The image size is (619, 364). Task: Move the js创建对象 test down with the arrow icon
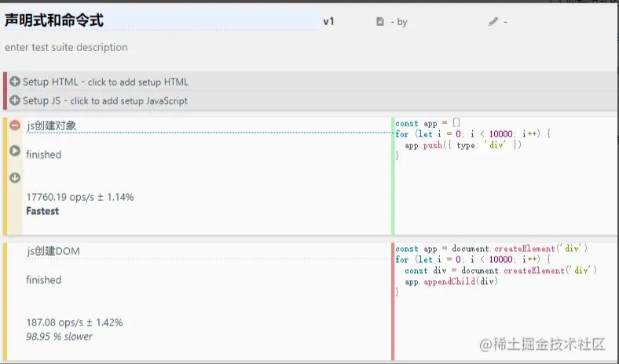[x=15, y=177]
